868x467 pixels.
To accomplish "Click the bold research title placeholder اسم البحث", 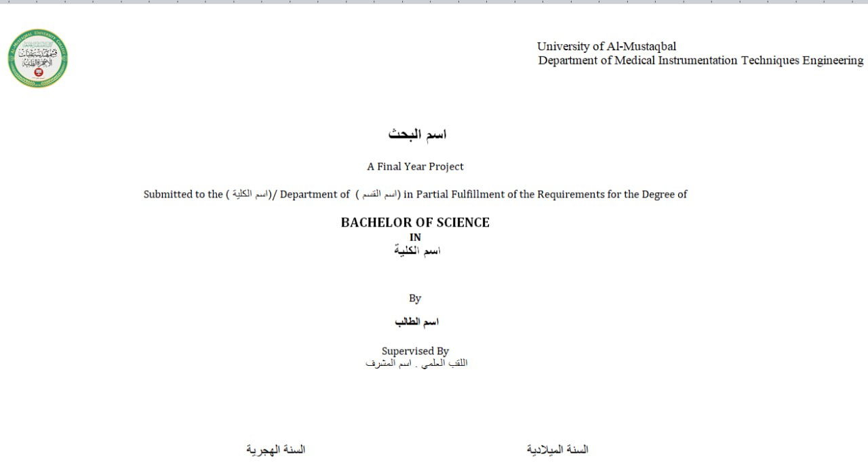I will click(417, 134).
